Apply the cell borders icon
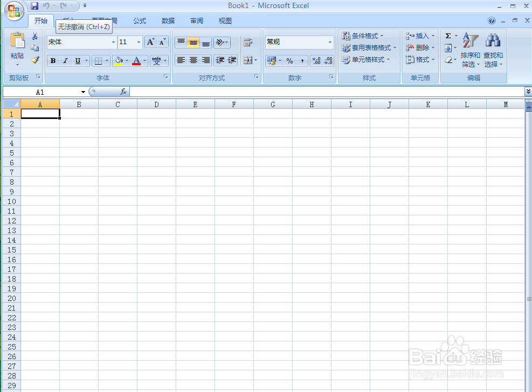This screenshot has height=392, width=532. point(99,61)
